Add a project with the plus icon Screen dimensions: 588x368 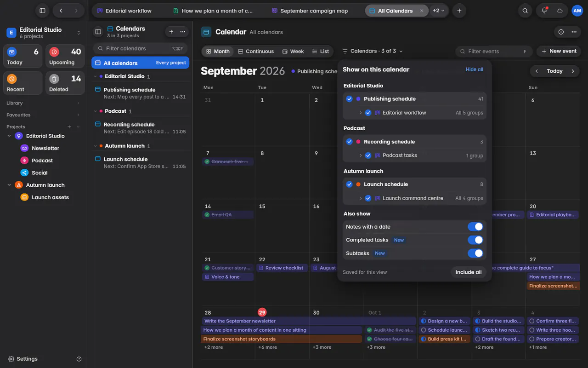(x=69, y=126)
